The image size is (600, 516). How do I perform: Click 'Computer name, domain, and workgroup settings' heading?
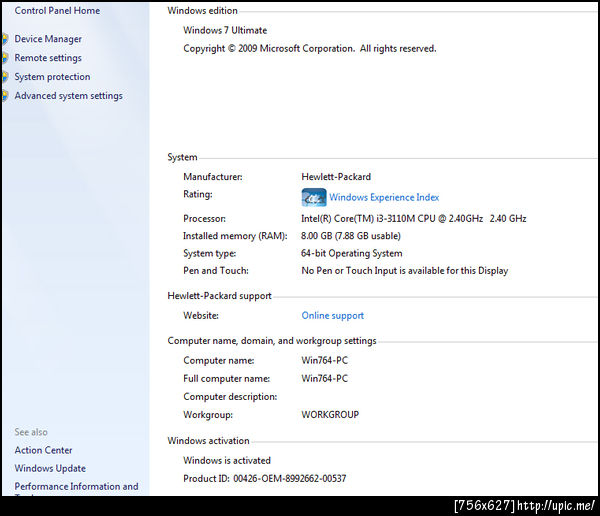(x=272, y=341)
